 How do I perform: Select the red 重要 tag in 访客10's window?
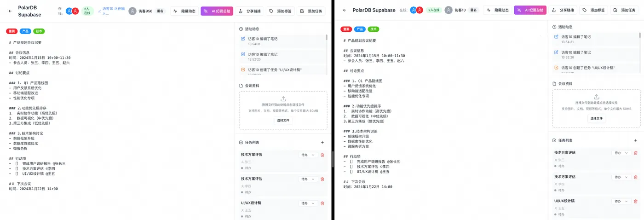tap(346, 29)
